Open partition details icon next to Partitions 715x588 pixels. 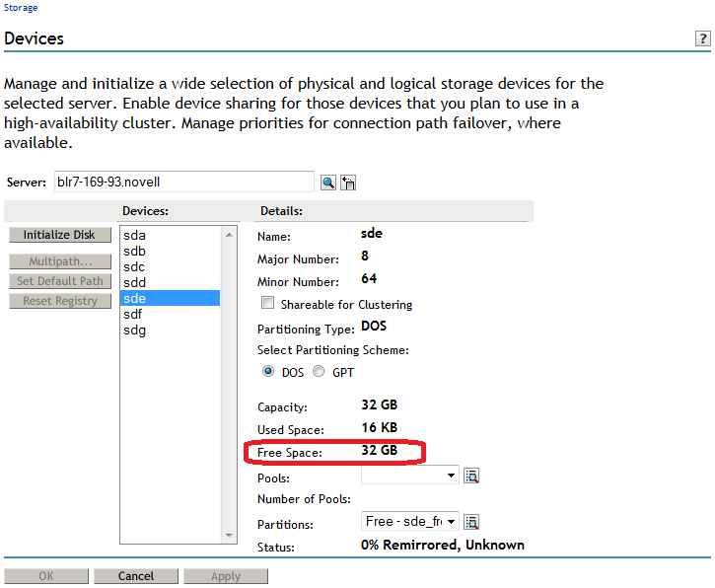pyautogui.click(x=471, y=522)
